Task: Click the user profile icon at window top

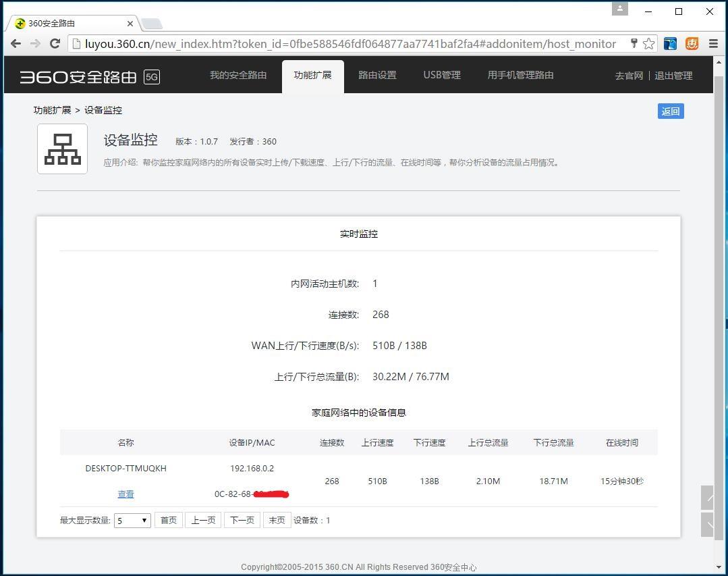Action: tap(619, 8)
